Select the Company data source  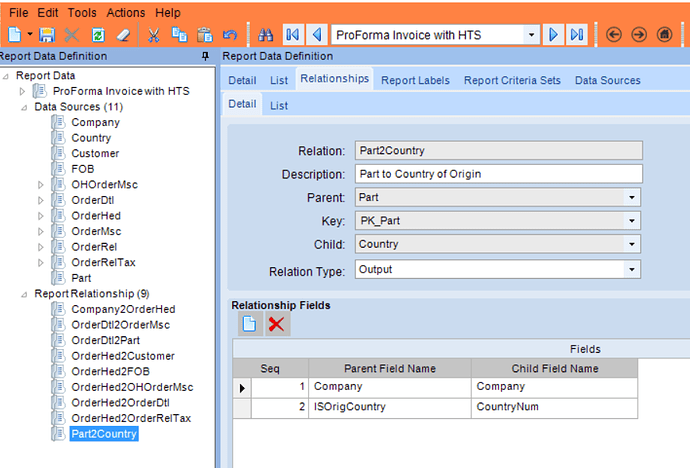pos(95,122)
